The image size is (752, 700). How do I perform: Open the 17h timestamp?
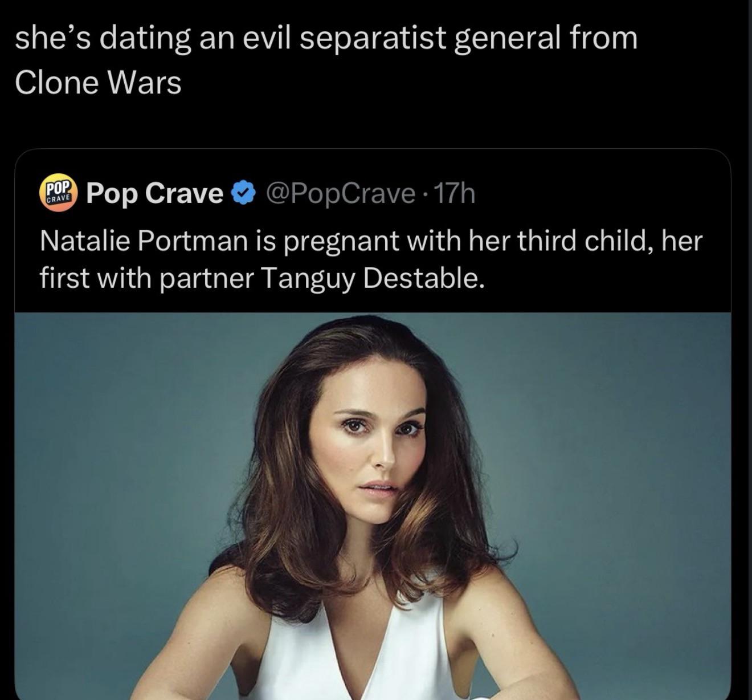pyautogui.click(x=455, y=194)
